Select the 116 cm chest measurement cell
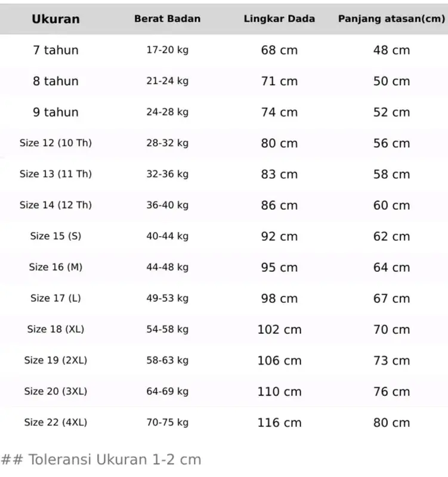448x477 pixels. tap(279, 423)
